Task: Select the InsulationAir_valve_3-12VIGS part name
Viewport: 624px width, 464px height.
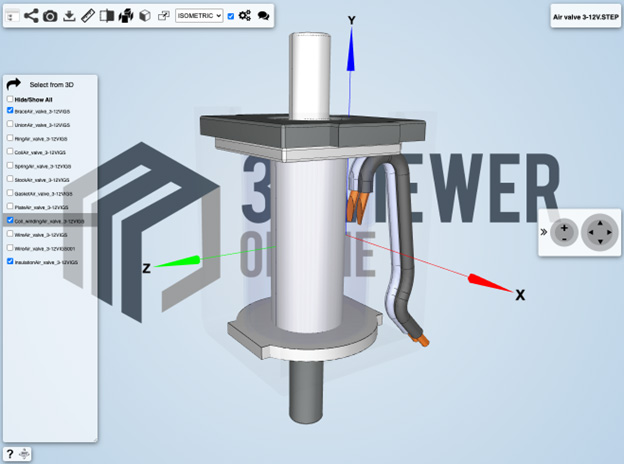Action: pyautogui.click(x=46, y=263)
